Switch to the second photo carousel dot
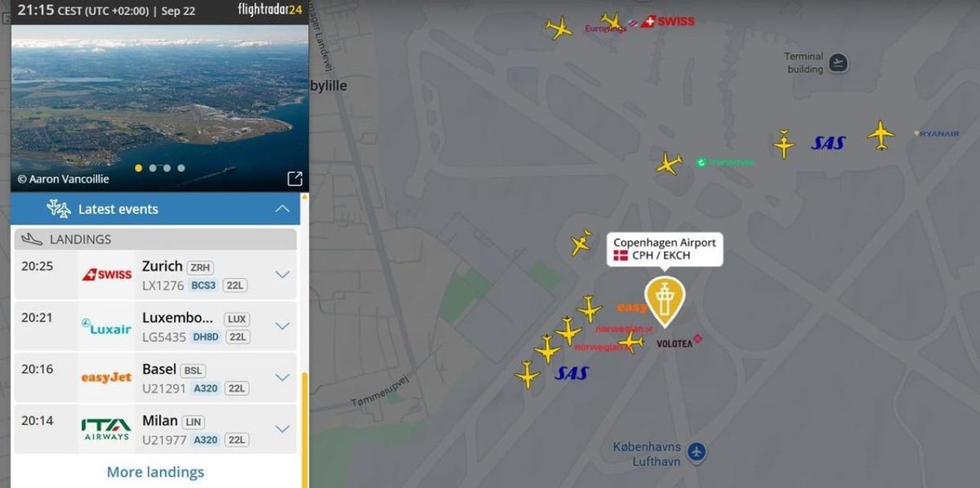Screen dimensions: 980x488 click(x=152, y=168)
